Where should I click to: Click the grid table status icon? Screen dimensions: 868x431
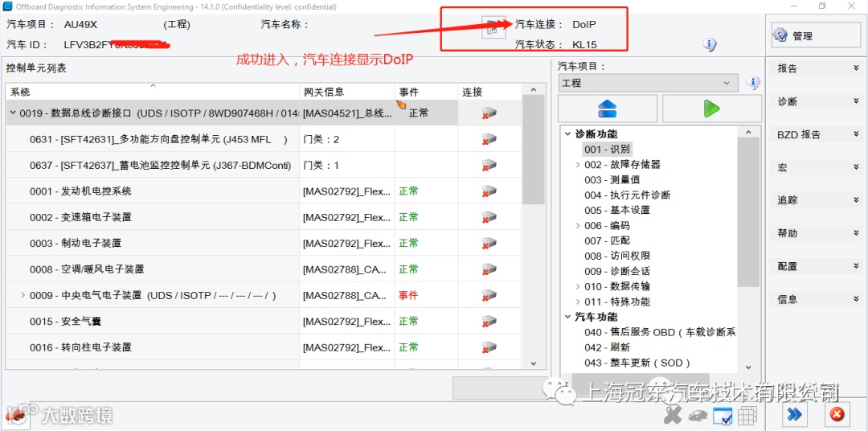[747, 415]
